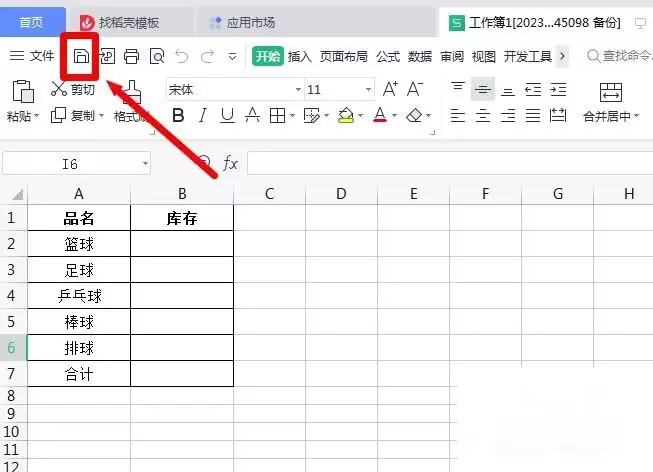Select column A header

click(x=79, y=194)
